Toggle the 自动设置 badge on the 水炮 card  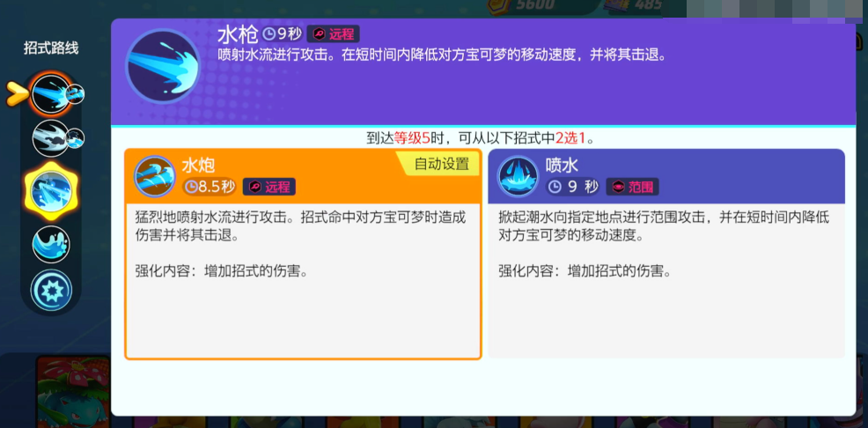click(440, 164)
